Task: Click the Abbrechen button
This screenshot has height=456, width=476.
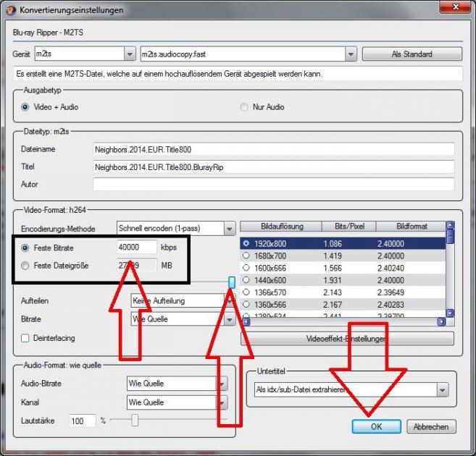Action: [431, 426]
